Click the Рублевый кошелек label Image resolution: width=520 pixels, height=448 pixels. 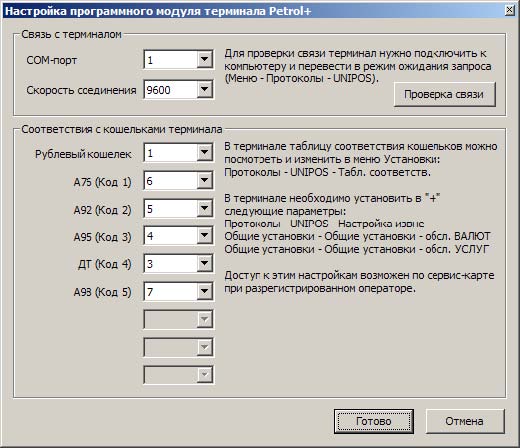tap(83, 154)
